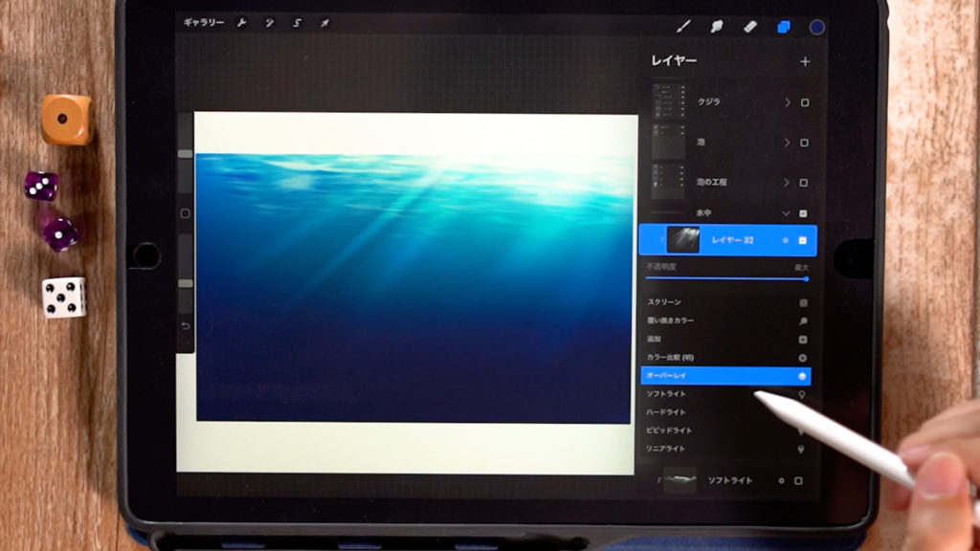Open the color picker circle
The image size is (980, 551).
pyautogui.click(x=817, y=27)
